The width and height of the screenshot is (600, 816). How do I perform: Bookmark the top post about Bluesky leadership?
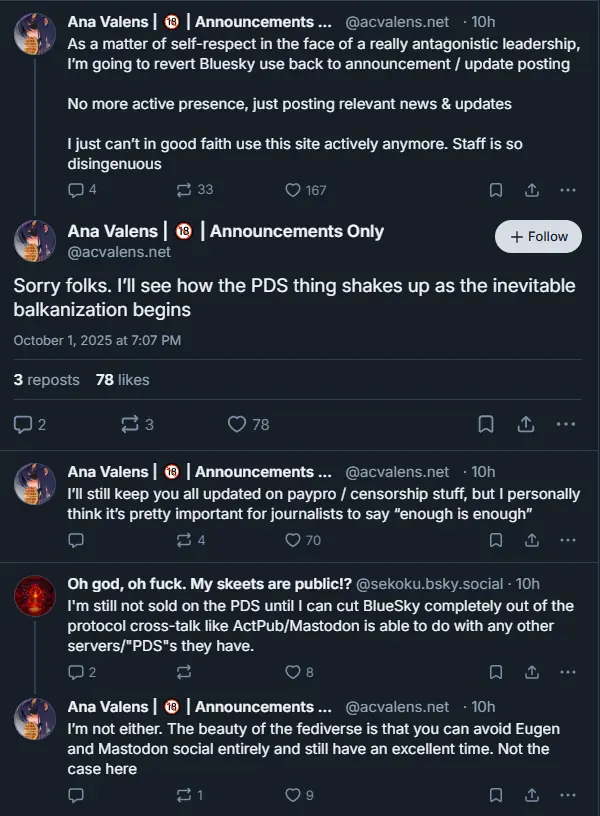pos(495,190)
